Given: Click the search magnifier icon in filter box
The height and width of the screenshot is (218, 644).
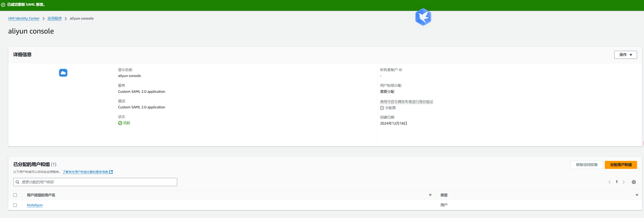Looking at the screenshot, I should (17, 182).
